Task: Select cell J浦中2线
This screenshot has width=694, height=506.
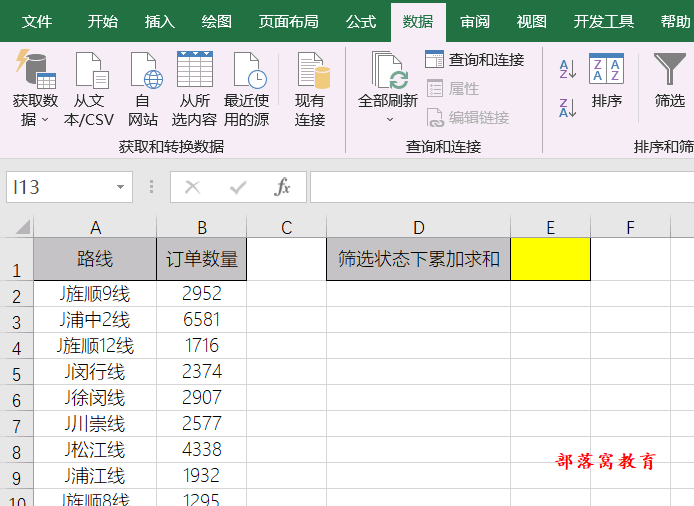Action: pos(95,320)
